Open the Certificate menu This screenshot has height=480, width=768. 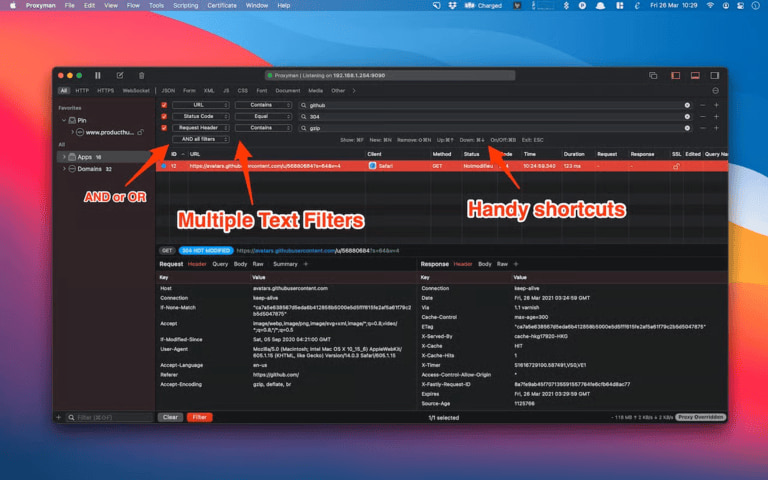pyautogui.click(x=222, y=5)
